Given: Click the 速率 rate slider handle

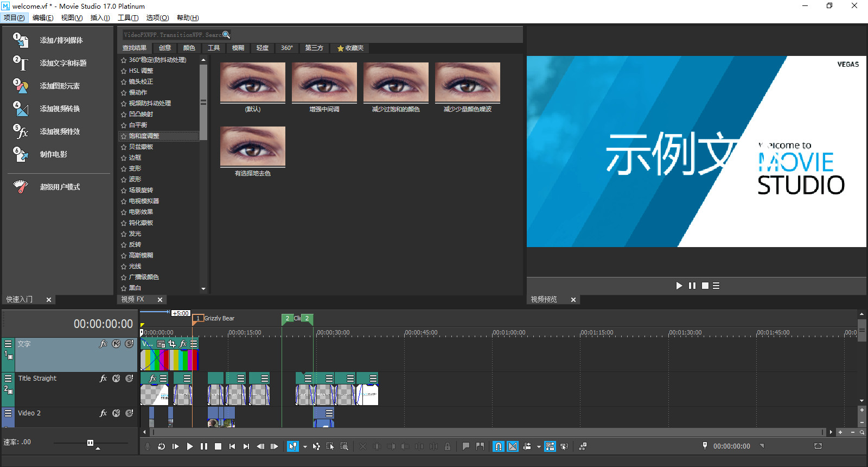Looking at the screenshot, I should tap(90, 443).
